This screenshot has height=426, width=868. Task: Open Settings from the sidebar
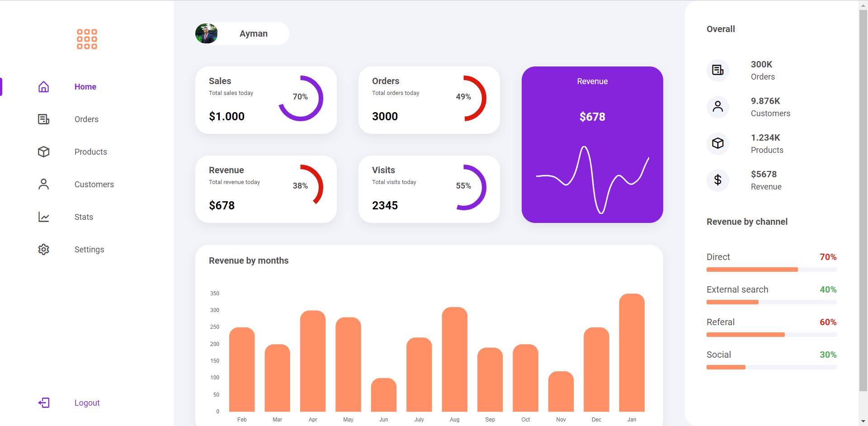click(x=89, y=250)
